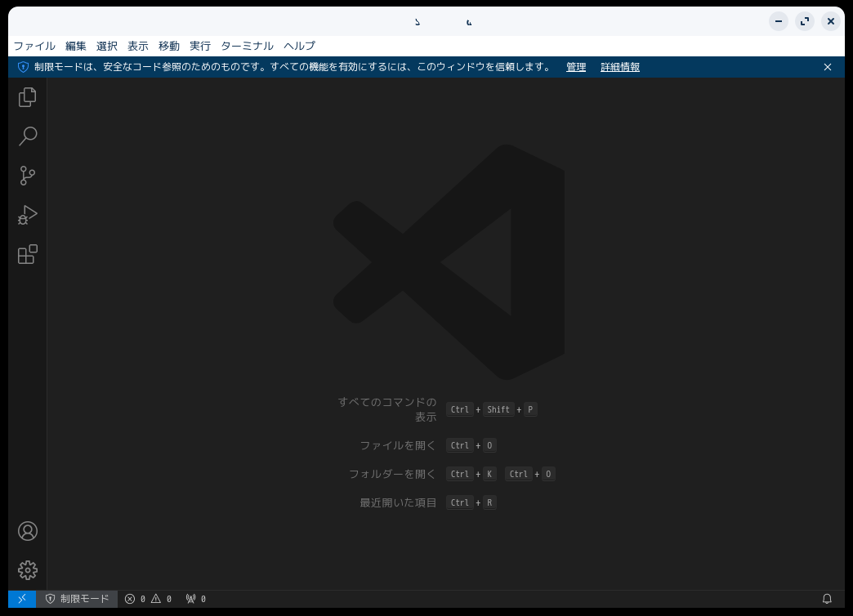Screen dimensions: 853x616
Task: Open the 実行 menu
Action: tap(199, 46)
